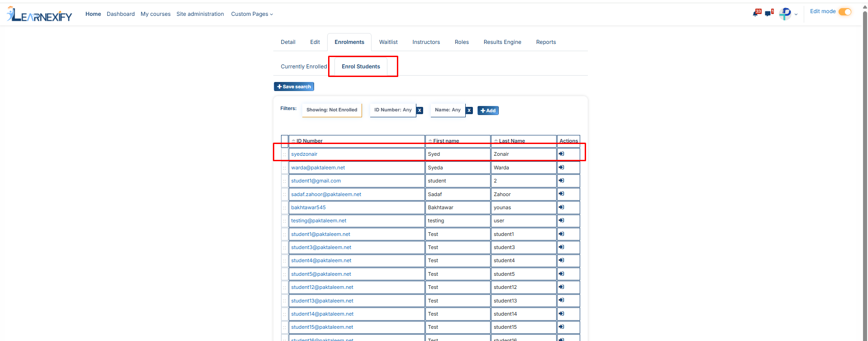This screenshot has height=341, width=868.
Task: Enrol student5@paktaleem.net via action icon
Action: pos(561,274)
